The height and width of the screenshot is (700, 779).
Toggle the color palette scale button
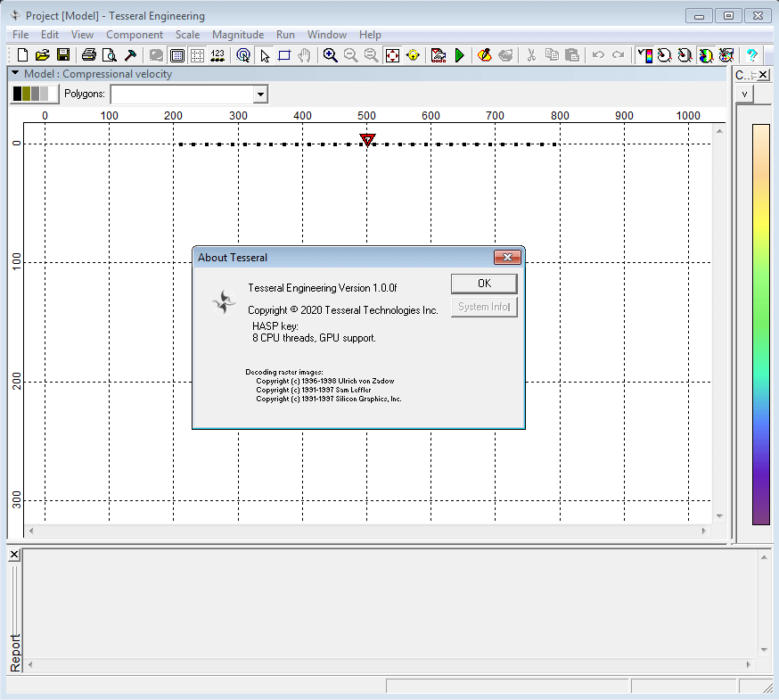tap(644, 55)
